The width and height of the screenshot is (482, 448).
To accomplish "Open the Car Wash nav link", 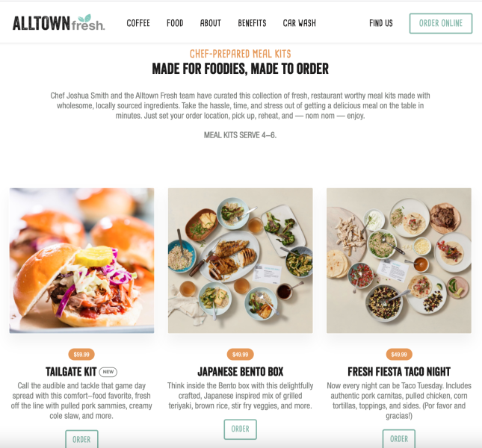I will coord(300,23).
